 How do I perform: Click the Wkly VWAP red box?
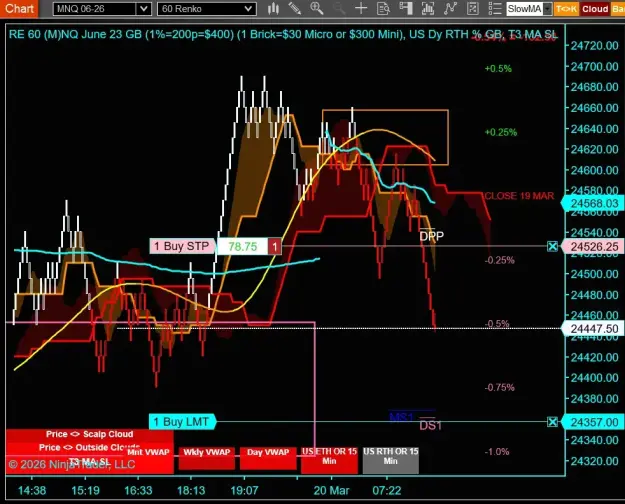click(206, 458)
